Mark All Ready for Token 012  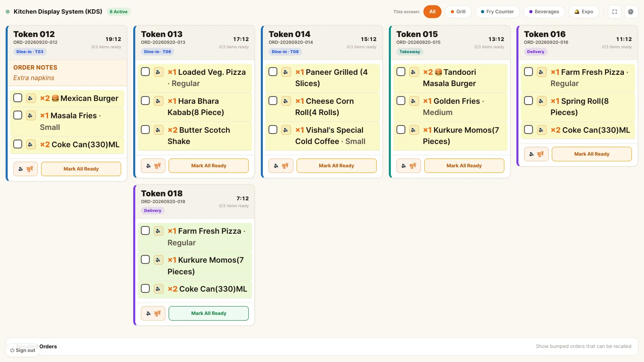(81, 169)
